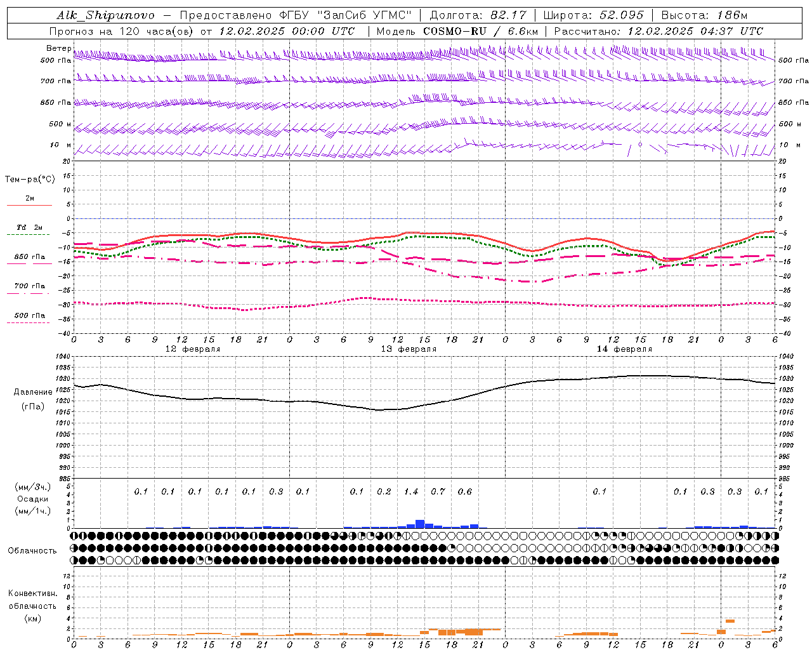
Task: Click the tallest blue precipitation bar
Action: coord(420,524)
